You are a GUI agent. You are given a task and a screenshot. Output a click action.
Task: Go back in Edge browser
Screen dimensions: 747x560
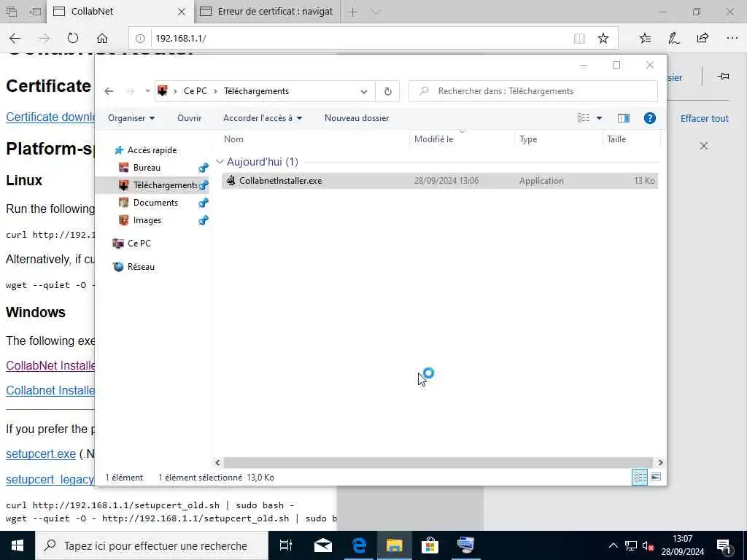click(x=15, y=38)
